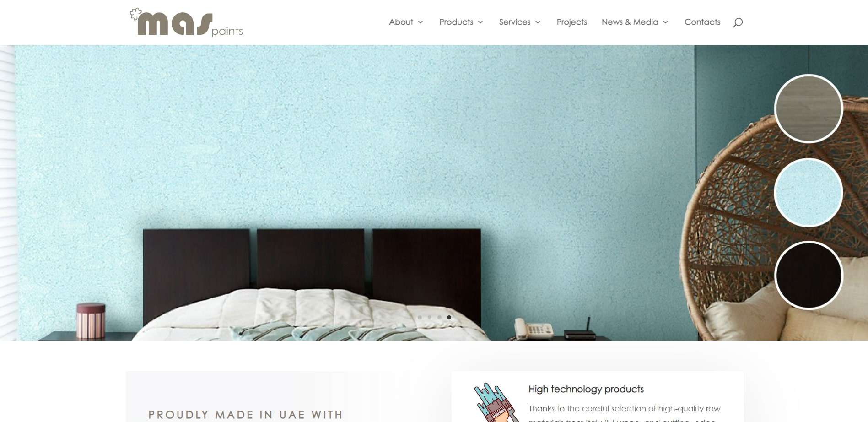Select the fourth active slider dot
The height and width of the screenshot is (422, 868).
click(449, 317)
